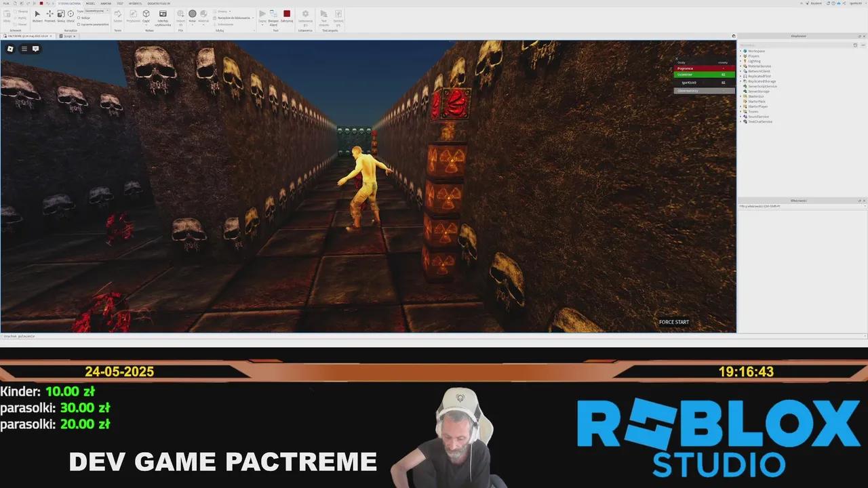Click the Explorer filter search field
This screenshot has width=868, height=488.
point(795,45)
